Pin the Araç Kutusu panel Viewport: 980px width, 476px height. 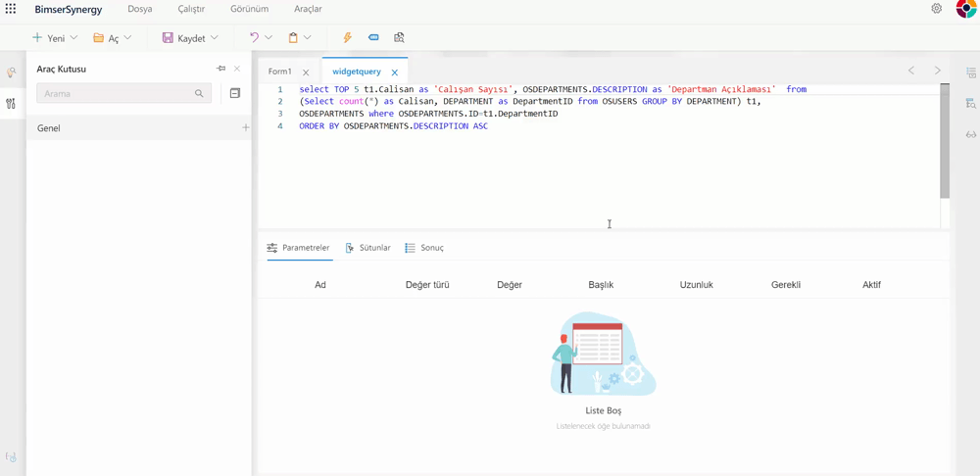220,69
